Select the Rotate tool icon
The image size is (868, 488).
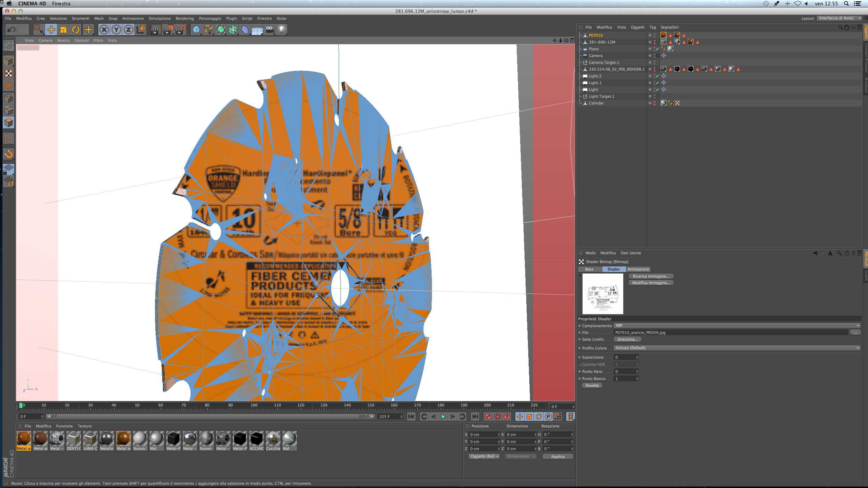(76, 30)
